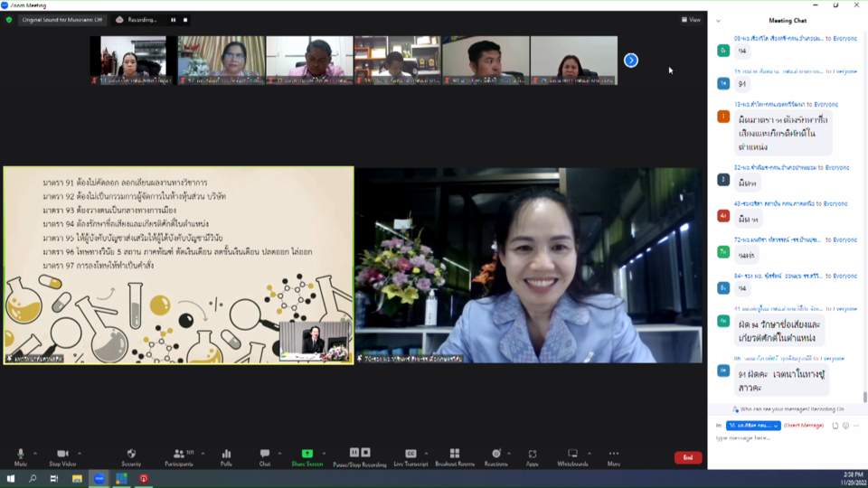This screenshot has height=488, width=868.
Task: Select first participant thumbnail in gallery strip
Action: pyautogui.click(x=133, y=60)
